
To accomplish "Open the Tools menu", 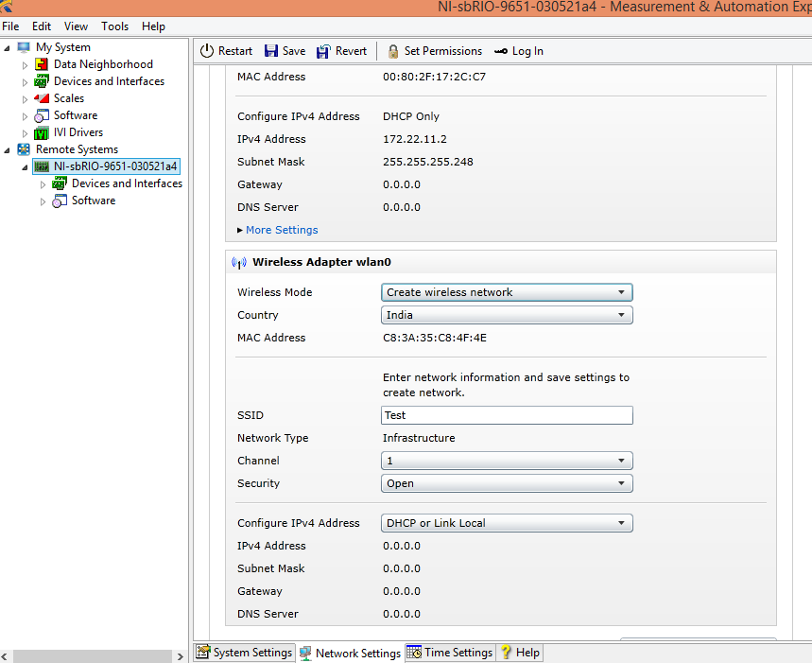I will [x=115, y=26].
